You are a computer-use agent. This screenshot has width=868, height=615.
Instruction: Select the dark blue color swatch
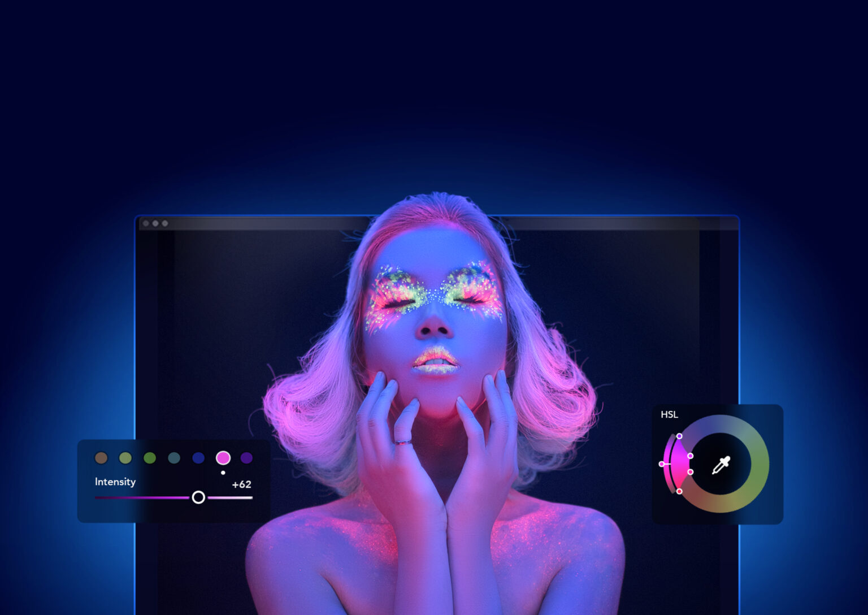[x=198, y=458]
